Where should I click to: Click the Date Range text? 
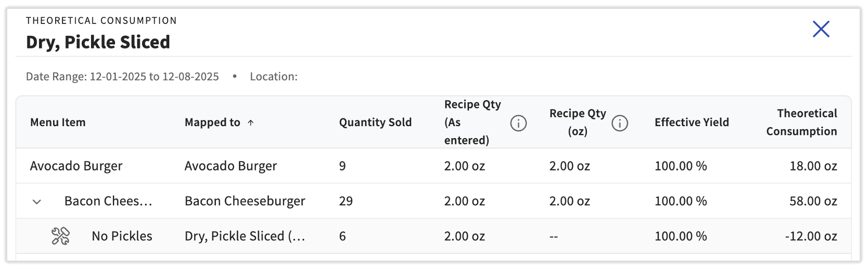[x=122, y=77]
